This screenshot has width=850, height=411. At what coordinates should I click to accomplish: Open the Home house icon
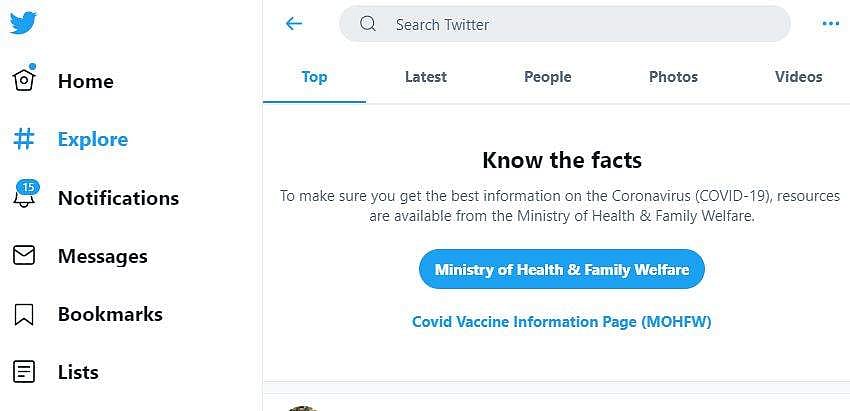point(24,81)
